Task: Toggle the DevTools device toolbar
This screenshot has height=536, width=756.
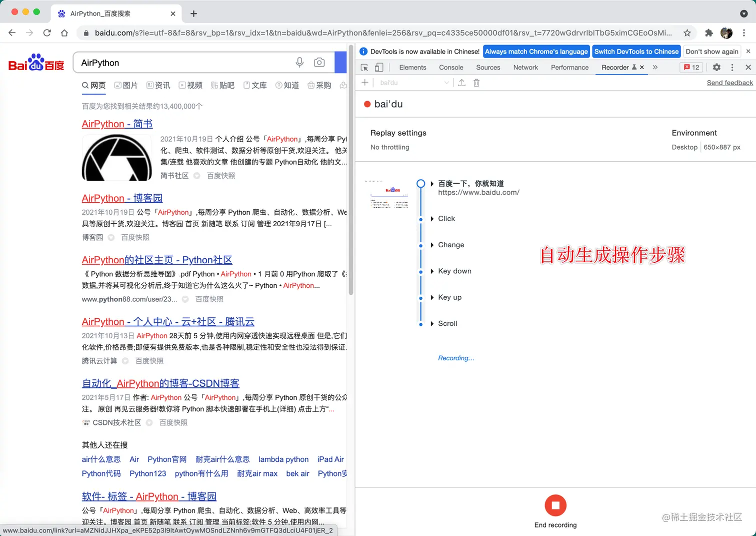Action: pos(379,67)
